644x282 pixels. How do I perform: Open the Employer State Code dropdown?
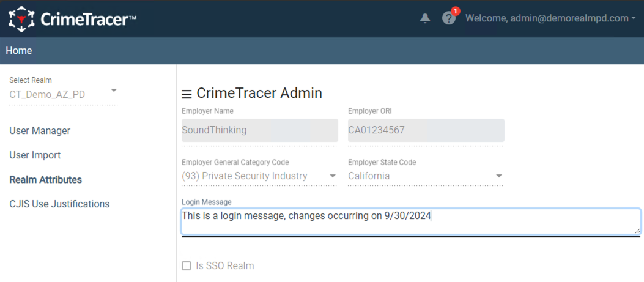pos(426,176)
